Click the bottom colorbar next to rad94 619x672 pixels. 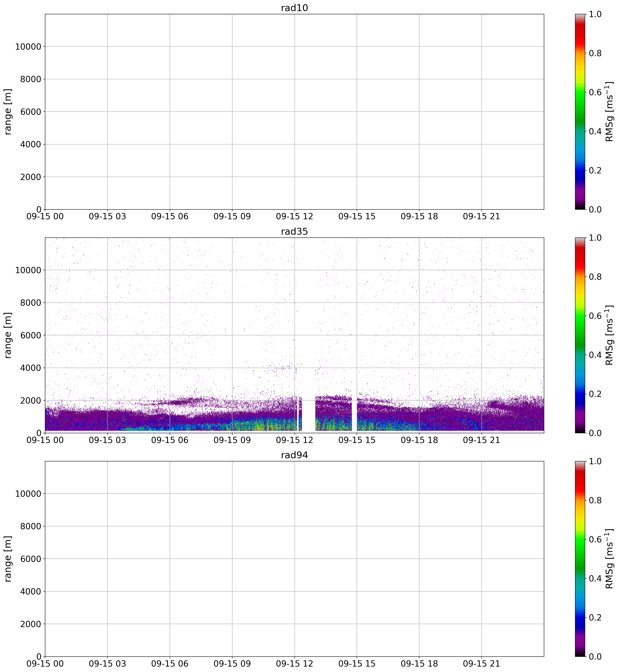click(x=580, y=559)
